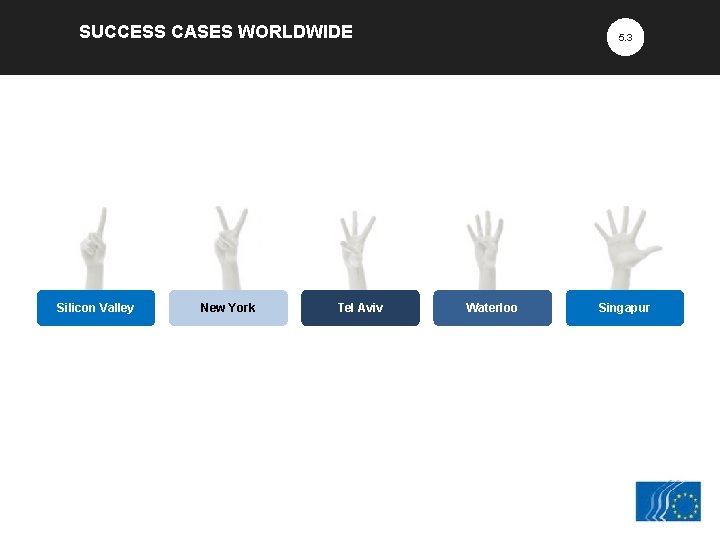Click the one-finger hand above Silicon Valley
Image resolution: width=720 pixels, height=540 pixels.
(94, 248)
